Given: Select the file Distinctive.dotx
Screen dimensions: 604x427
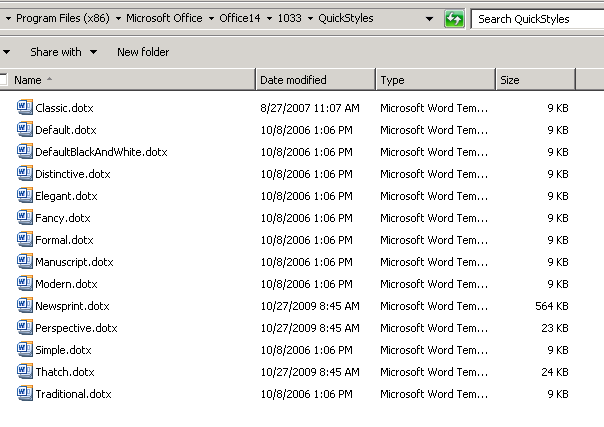Looking at the screenshot, I should coord(73,174).
